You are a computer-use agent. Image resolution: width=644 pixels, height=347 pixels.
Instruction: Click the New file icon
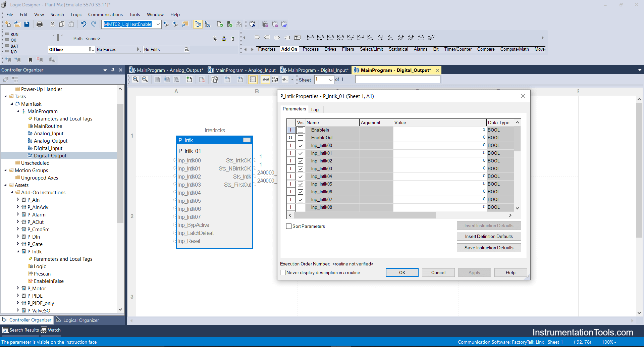click(x=8, y=24)
